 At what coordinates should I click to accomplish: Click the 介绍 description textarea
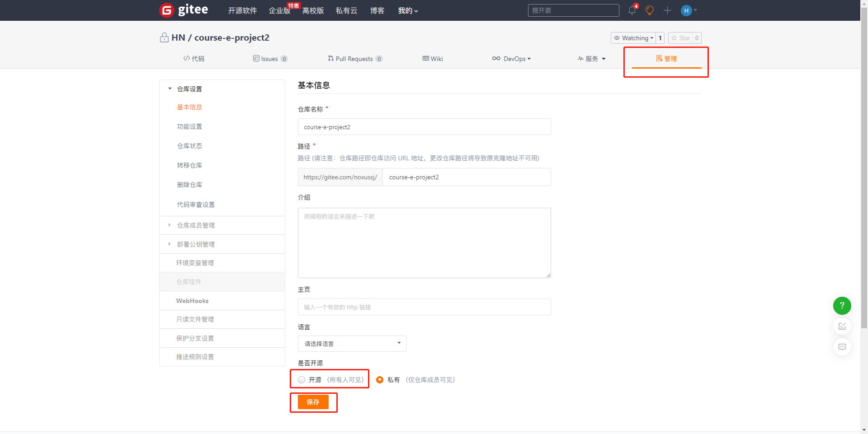tap(424, 243)
